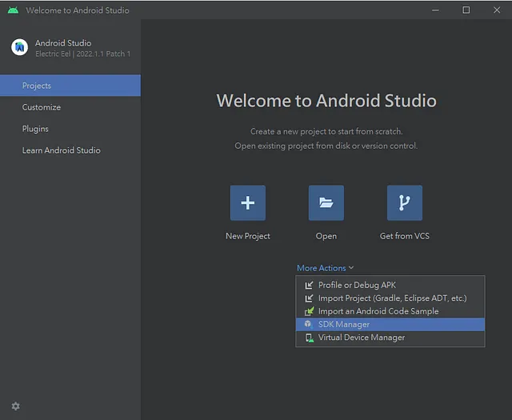Click the Open label under folder

[326, 236]
